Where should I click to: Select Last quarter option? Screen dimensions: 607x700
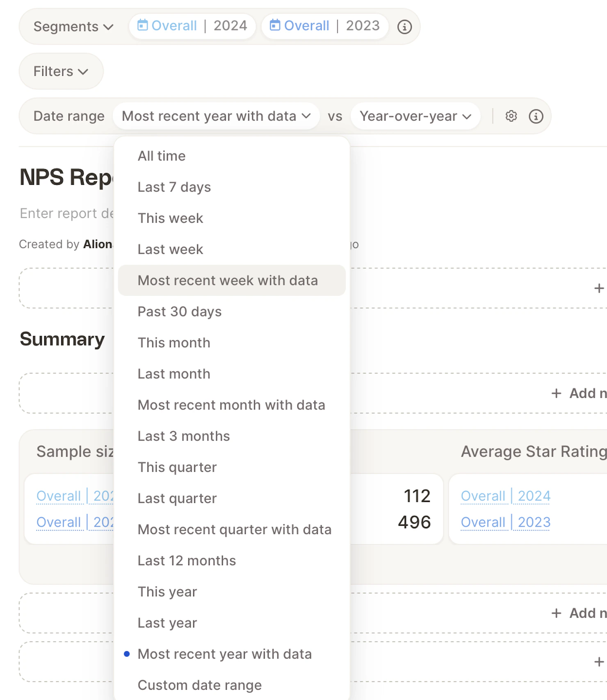coord(232,499)
